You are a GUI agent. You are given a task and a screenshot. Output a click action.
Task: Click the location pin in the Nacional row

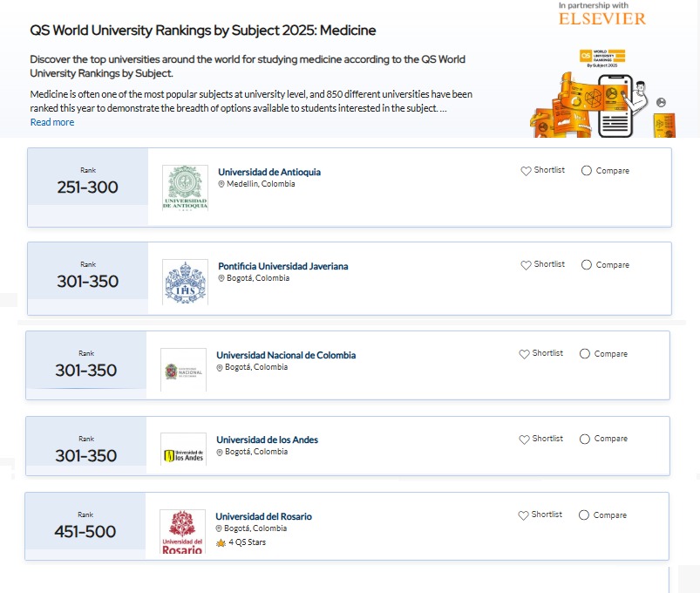[x=219, y=367]
